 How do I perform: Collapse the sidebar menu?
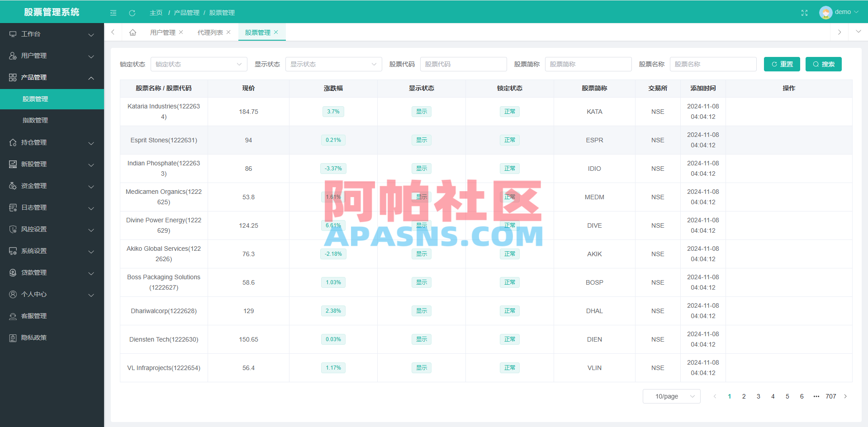(113, 13)
